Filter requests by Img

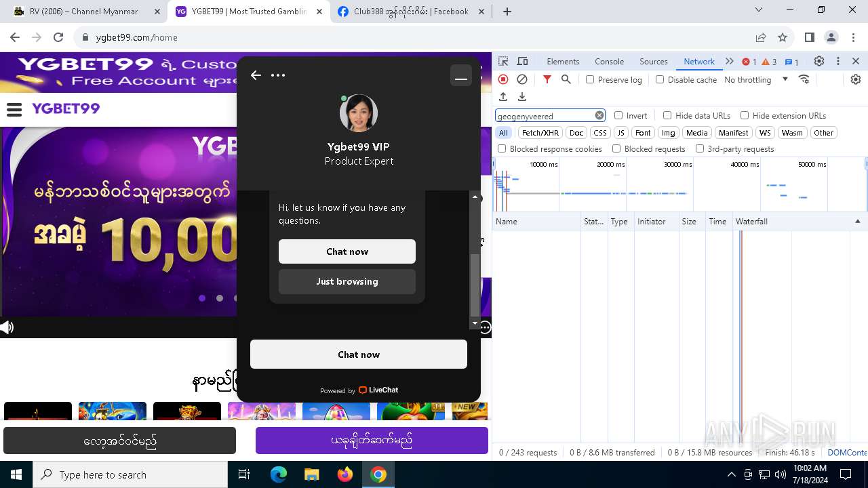pos(669,133)
